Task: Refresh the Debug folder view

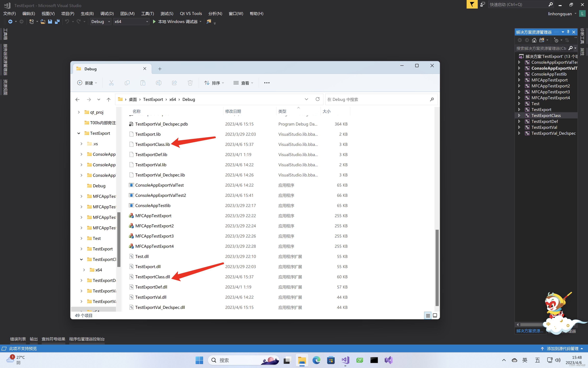Action: [x=318, y=99]
